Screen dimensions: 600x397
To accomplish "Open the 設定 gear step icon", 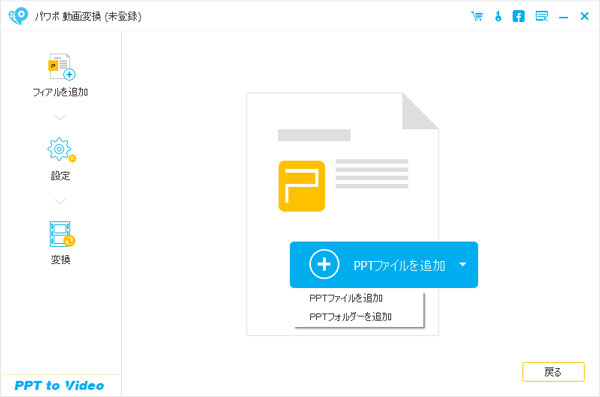I will [x=61, y=150].
